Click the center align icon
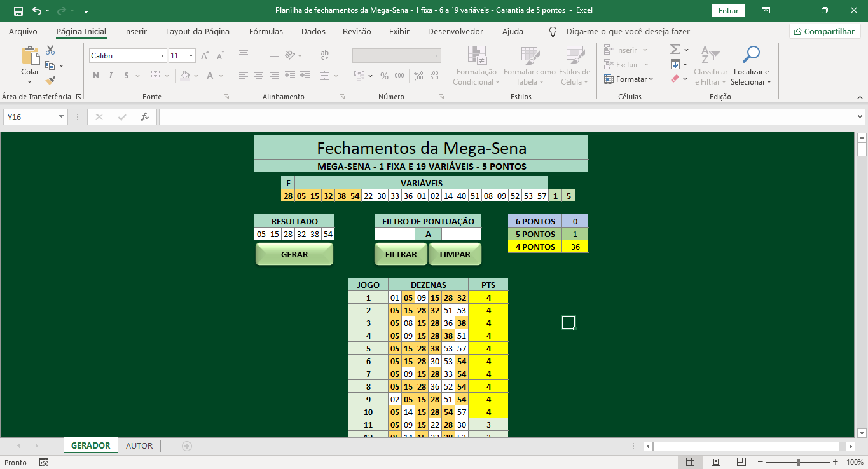The image size is (868, 469). click(x=259, y=76)
